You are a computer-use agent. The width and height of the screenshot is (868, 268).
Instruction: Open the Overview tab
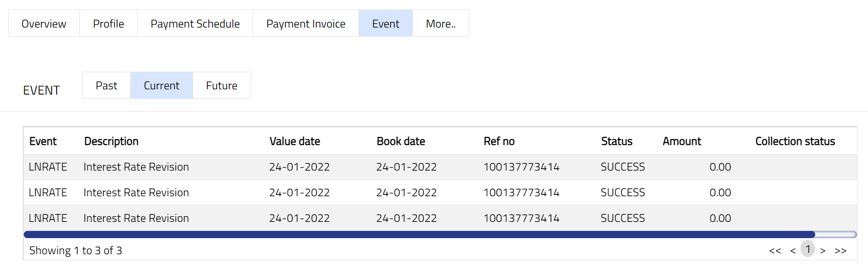coord(44,24)
